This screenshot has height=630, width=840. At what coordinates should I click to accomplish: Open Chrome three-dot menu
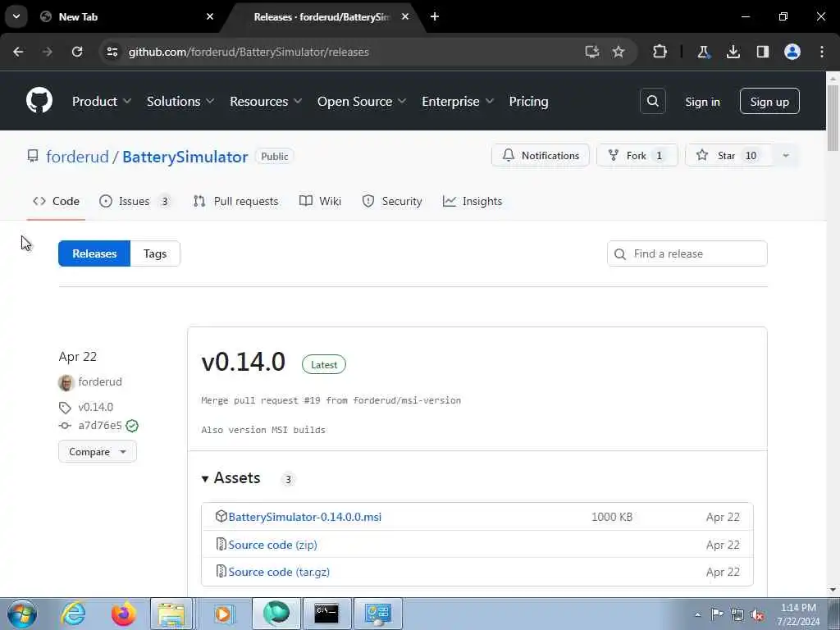pos(822,52)
